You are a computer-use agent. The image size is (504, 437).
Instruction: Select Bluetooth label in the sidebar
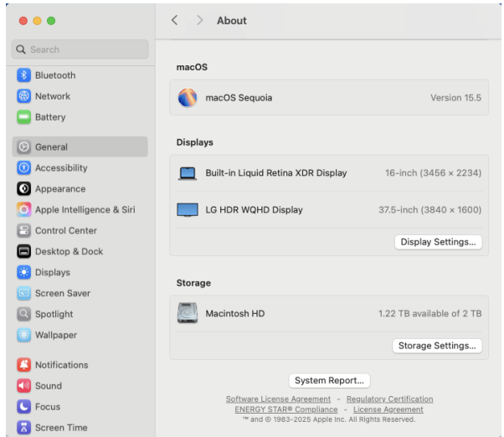coord(55,75)
